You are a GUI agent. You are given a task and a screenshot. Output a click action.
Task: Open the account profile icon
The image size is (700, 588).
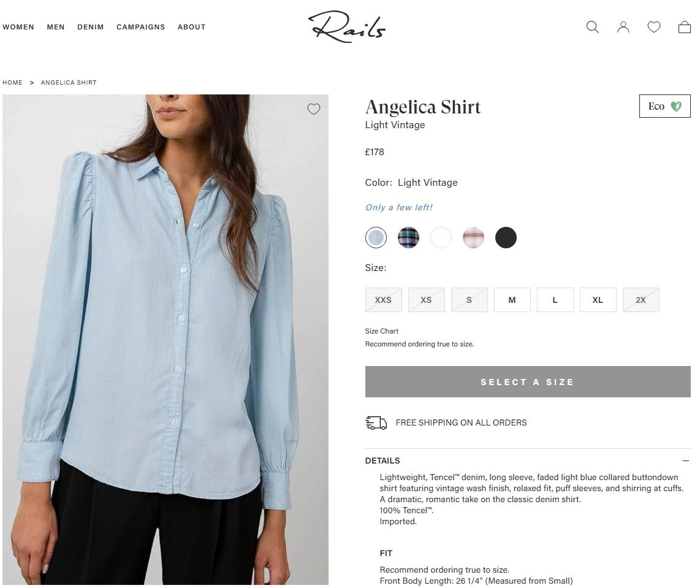(x=623, y=27)
